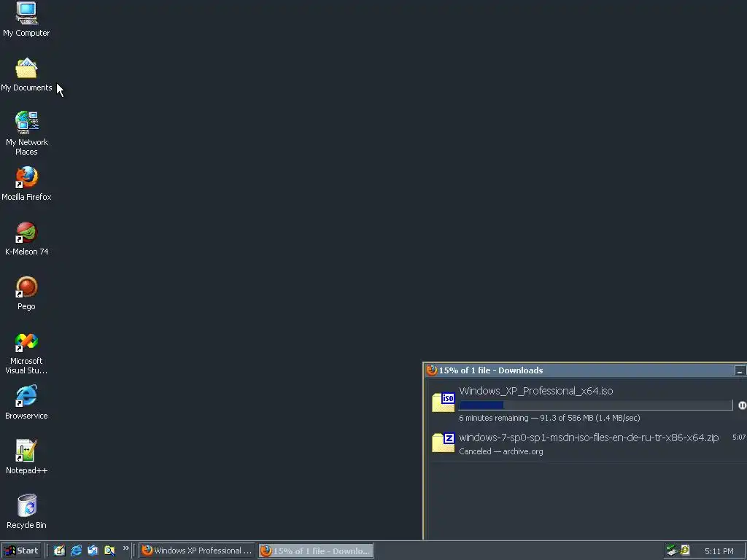Select the Browservice desktop shortcut
The width and height of the screenshot is (747, 560).
pyautogui.click(x=26, y=402)
